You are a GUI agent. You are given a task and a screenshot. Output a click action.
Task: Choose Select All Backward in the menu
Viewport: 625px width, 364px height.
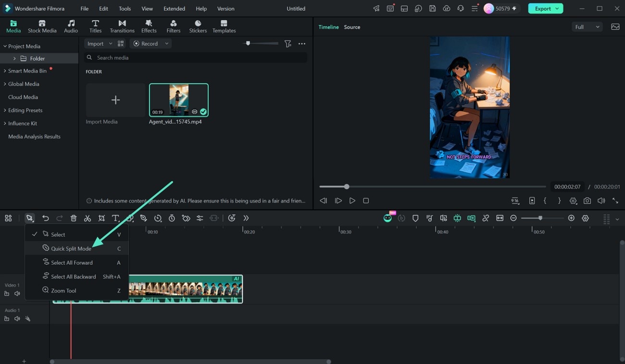coord(77,277)
